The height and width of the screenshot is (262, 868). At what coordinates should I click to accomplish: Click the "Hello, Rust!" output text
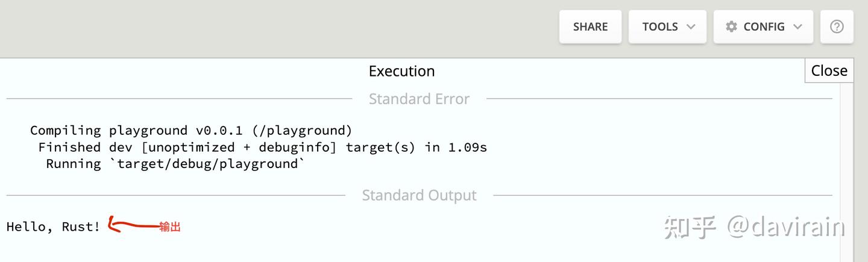point(53,227)
